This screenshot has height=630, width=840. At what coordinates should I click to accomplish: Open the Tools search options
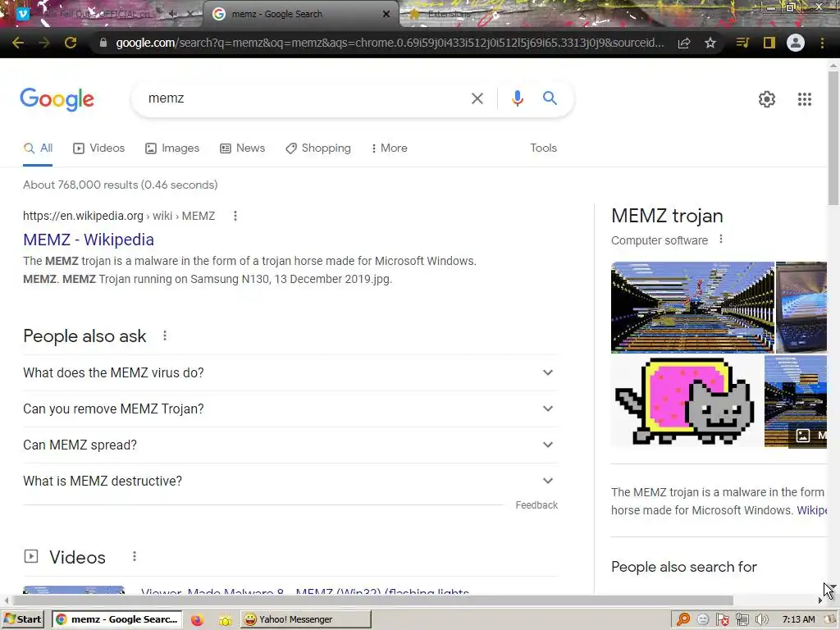point(543,148)
